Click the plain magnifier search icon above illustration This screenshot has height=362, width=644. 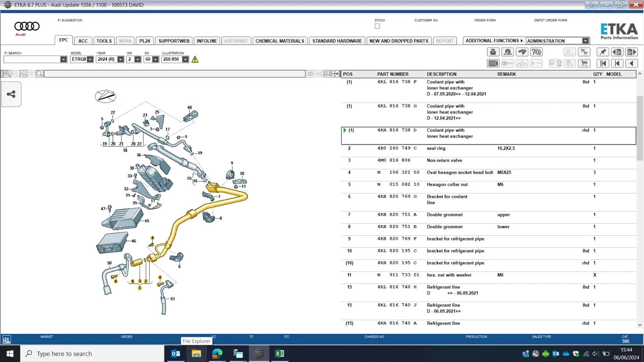click(39, 74)
